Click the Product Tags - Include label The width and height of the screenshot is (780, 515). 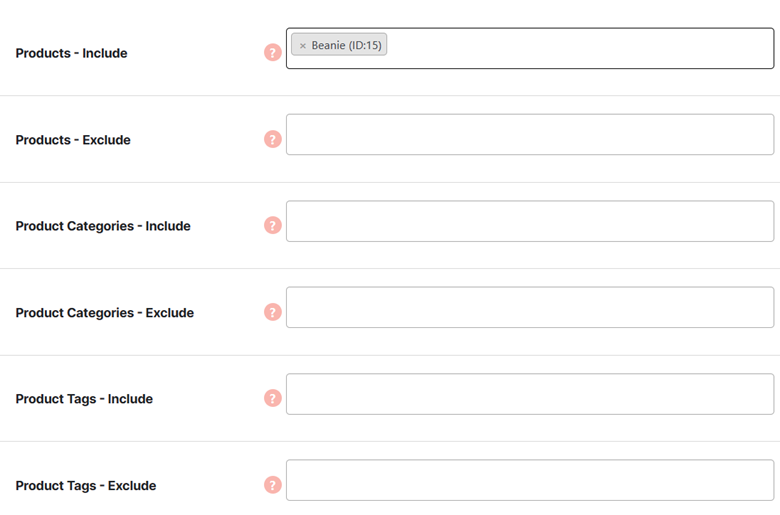coord(84,399)
